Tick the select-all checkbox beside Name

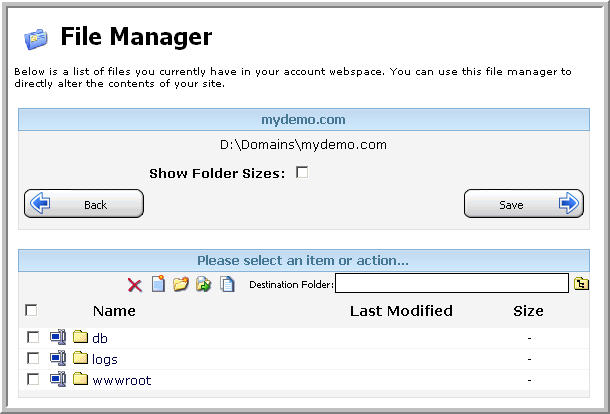(31, 310)
